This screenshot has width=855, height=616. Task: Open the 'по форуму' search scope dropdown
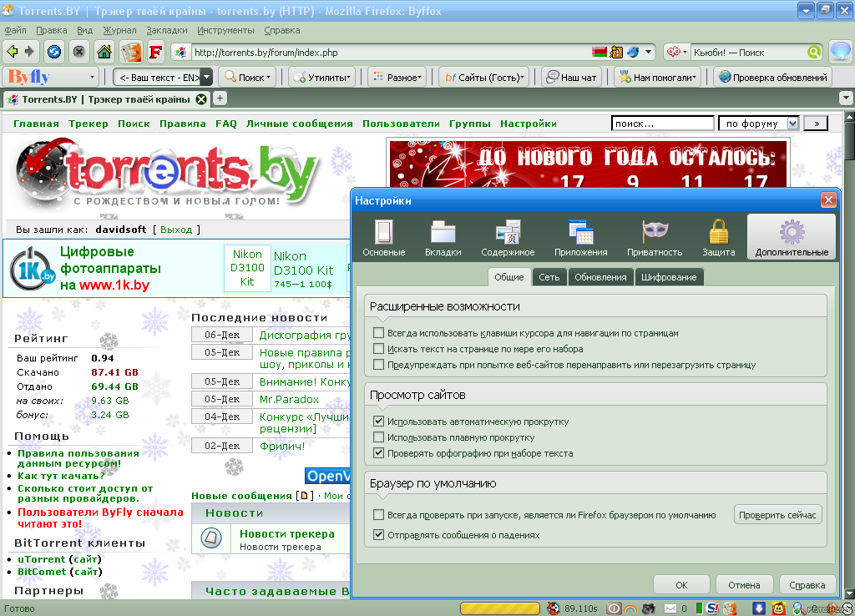tap(793, 124)
